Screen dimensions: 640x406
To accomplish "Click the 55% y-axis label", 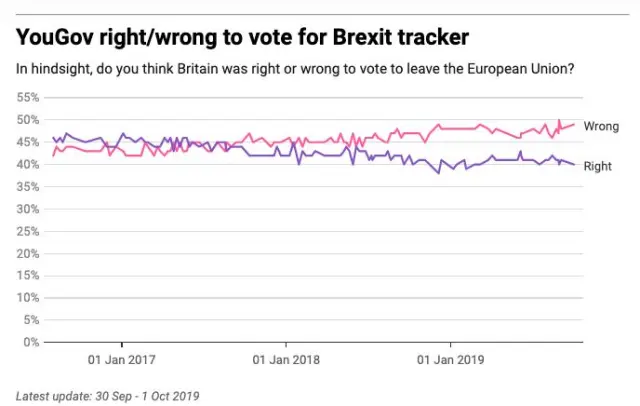I will pyautogui.click(x=27, y=98).
